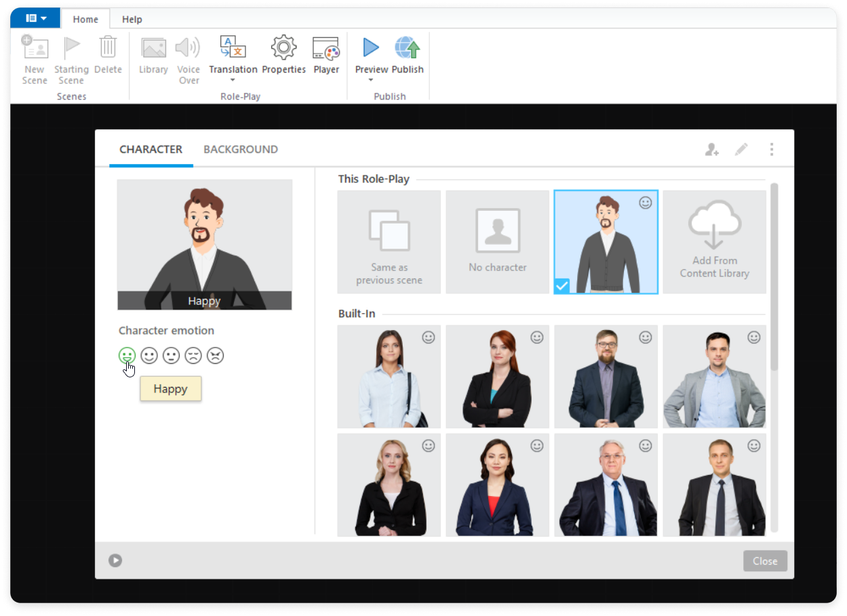This screenshot has height=616, width=847.
Task: Pick the woman in light blue shirt
Action: coord(389,377)
